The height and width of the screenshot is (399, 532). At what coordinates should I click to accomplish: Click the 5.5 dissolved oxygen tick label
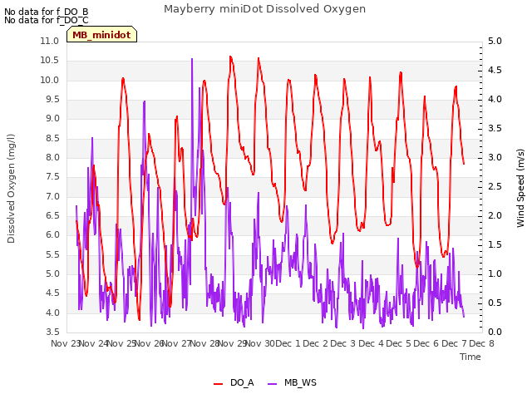point(52,255)
